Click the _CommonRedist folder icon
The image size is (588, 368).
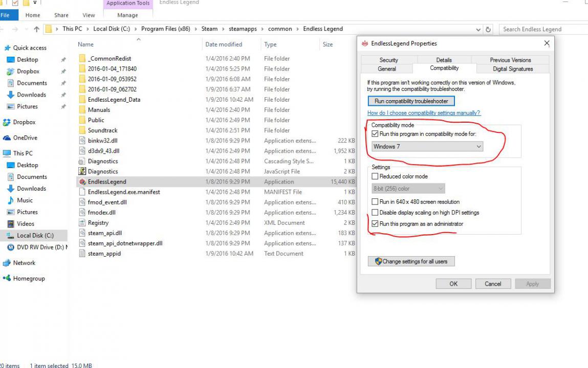82,59
